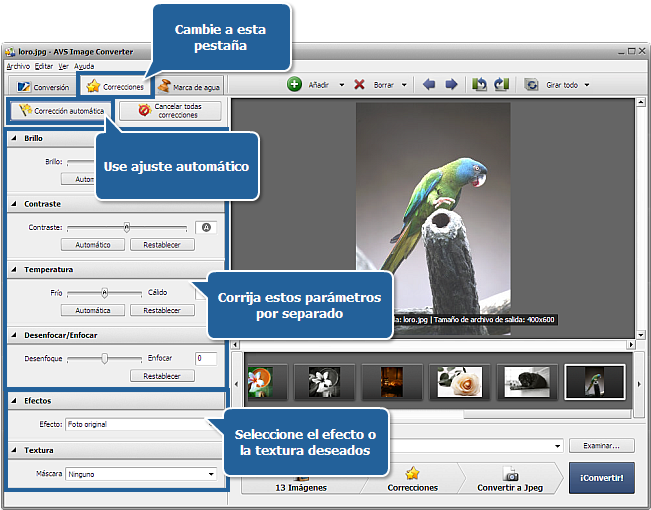Screen dimensions: 651x510
Task: Open the Añadir dropdown arrow
Action: (340, 86)
